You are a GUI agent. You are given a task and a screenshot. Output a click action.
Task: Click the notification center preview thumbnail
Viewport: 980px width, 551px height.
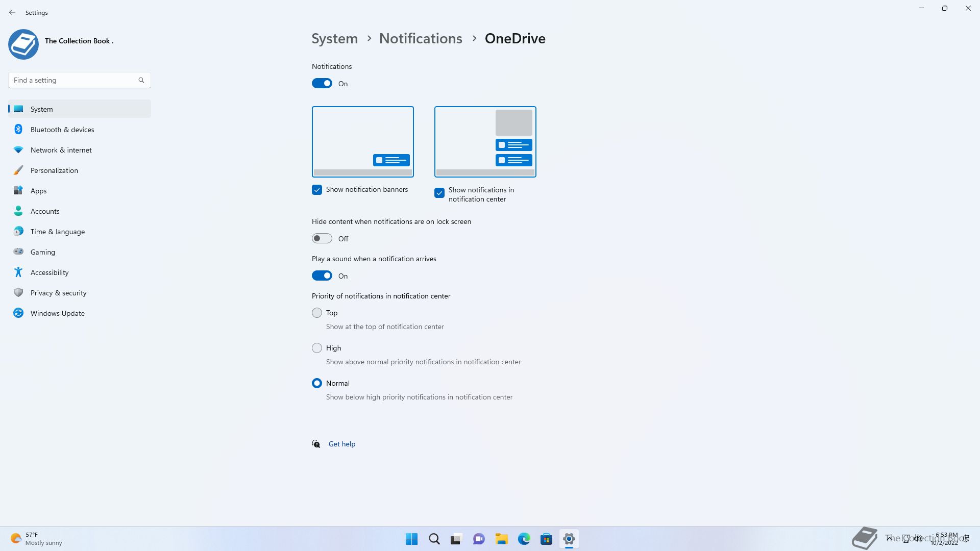coord(485,142)
